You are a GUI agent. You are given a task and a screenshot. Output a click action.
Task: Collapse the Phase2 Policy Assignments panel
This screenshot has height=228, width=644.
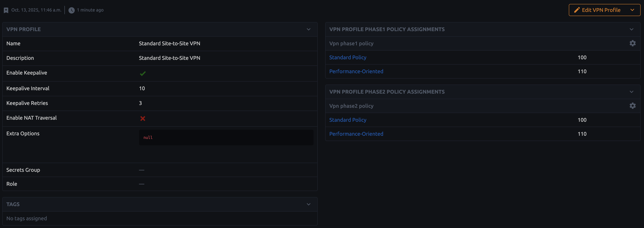(632, 92)
